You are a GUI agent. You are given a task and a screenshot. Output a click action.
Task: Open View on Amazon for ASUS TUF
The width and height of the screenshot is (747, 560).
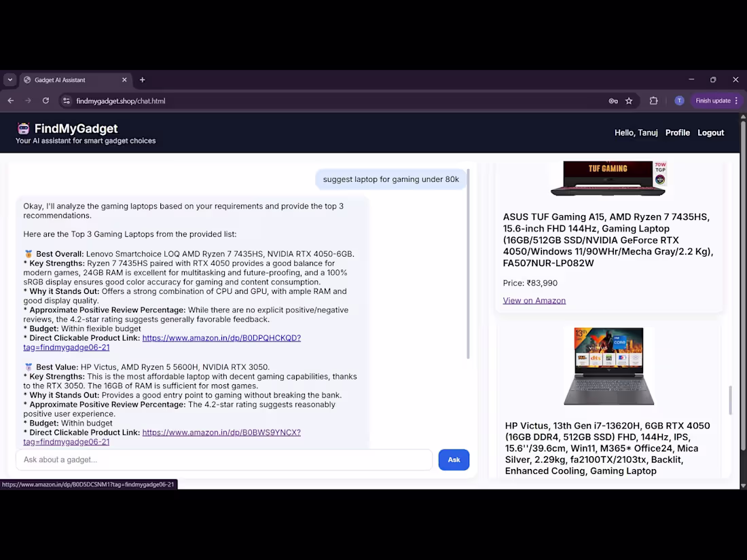534,301
